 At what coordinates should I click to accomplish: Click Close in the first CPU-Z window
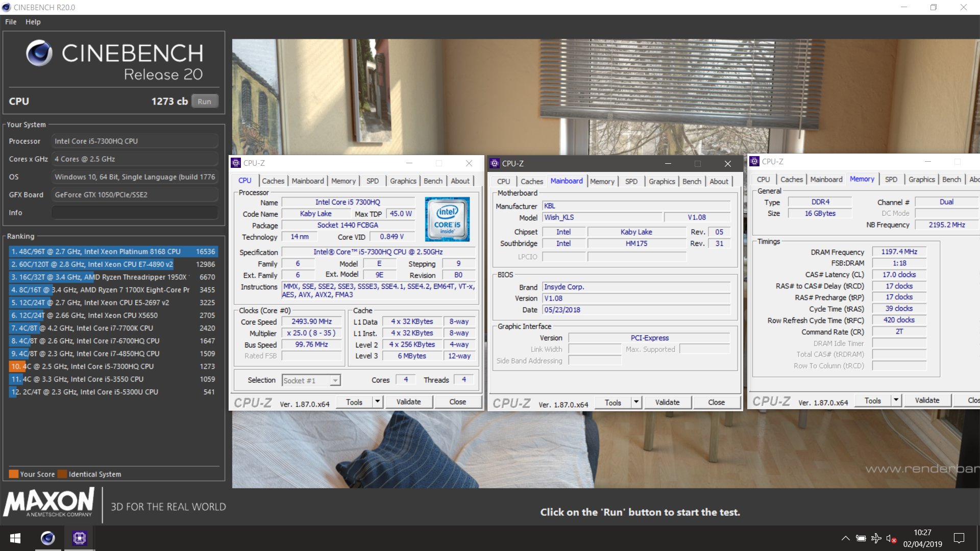(x=458, y=402)
